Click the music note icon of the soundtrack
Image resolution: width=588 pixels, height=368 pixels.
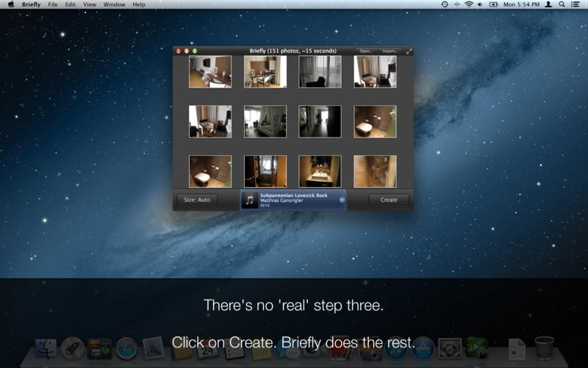pyautogui.click(x=250, y=199)
